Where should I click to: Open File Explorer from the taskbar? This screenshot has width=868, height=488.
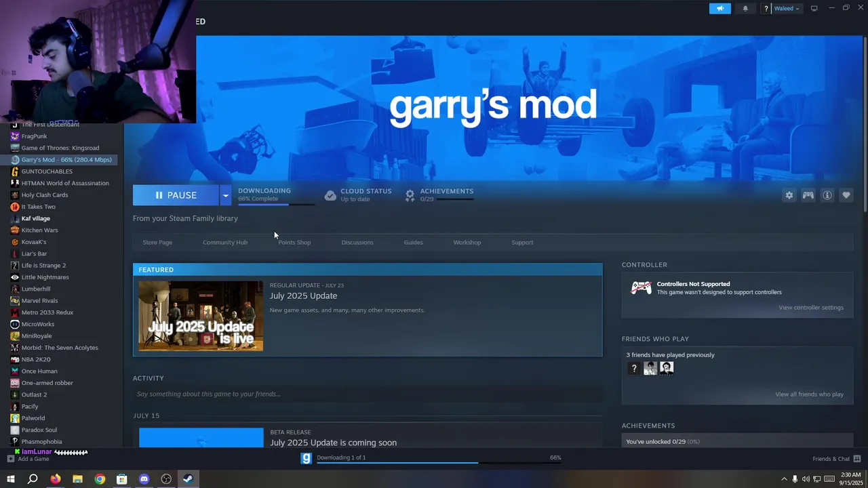77,479
